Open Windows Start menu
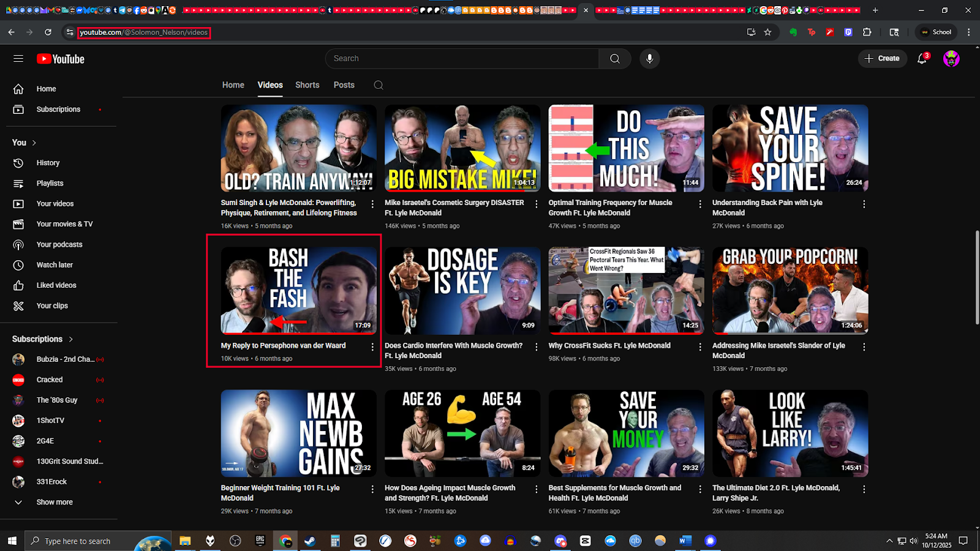980x551 pixels. coord(12,541)
